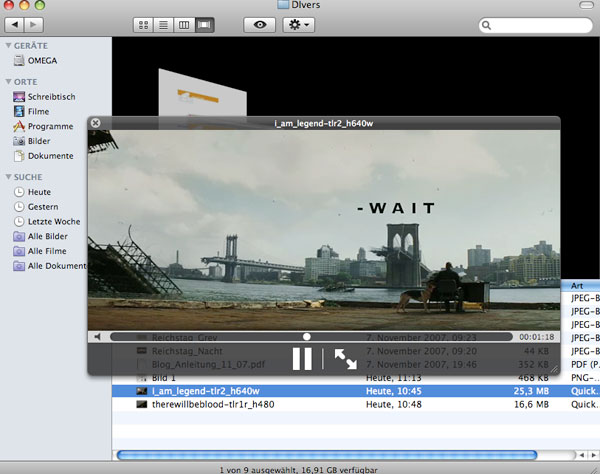Image resolution: width=600 pixels, height=474 pixels.
Task: Switch to Cover Flow view
Action: coord(204,25)
